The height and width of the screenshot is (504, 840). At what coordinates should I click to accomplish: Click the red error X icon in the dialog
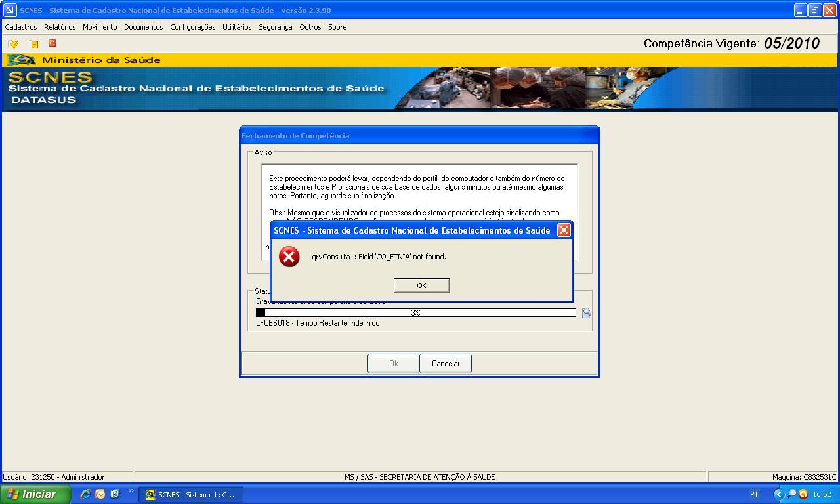[289, 257]
